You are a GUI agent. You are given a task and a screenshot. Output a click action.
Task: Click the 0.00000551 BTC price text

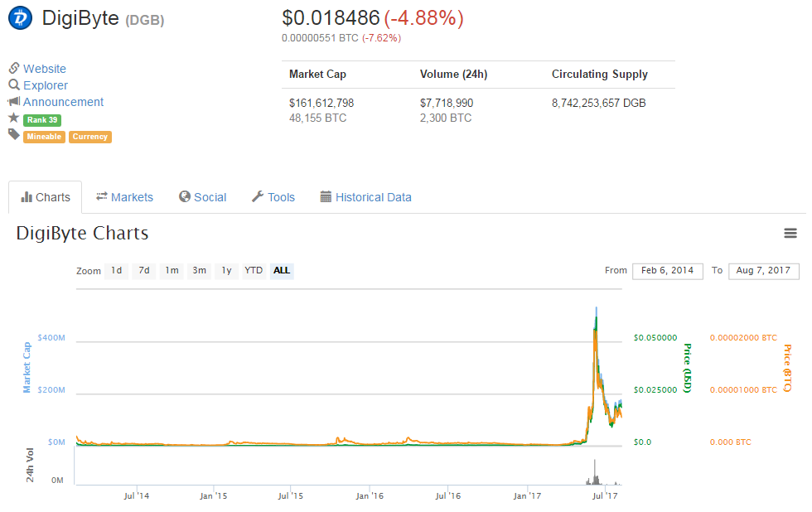coord(320,38)
